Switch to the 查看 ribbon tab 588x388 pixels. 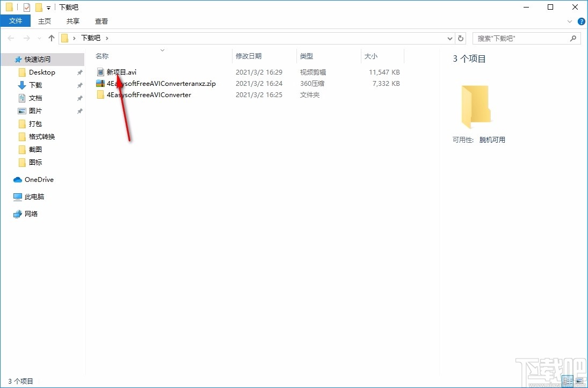[101, 21]
